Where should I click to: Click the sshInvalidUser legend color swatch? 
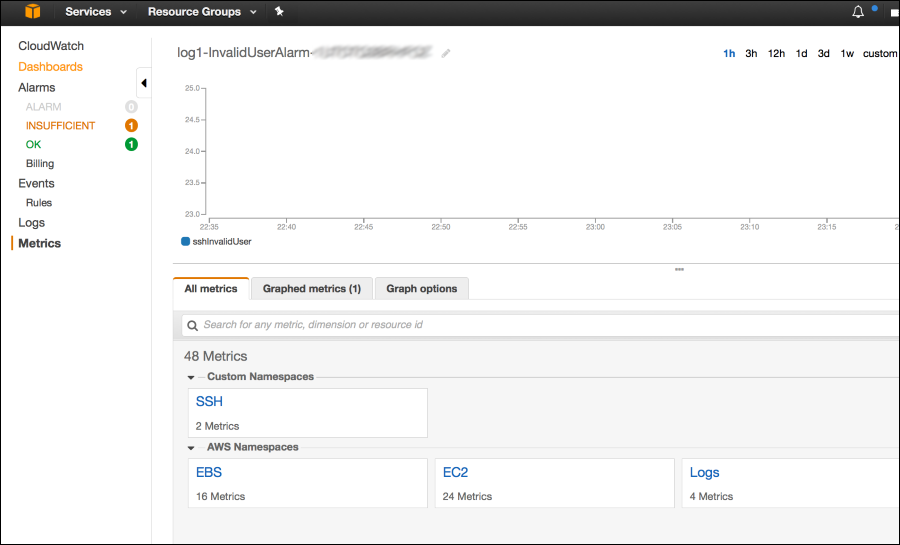pyautogui.click(x=185, y=242)
